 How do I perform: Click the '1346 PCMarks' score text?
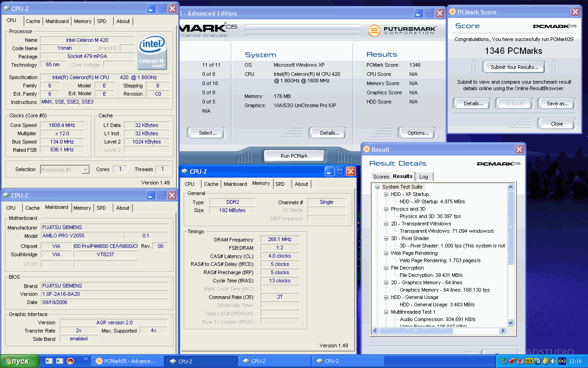click(x=514, y=51)
